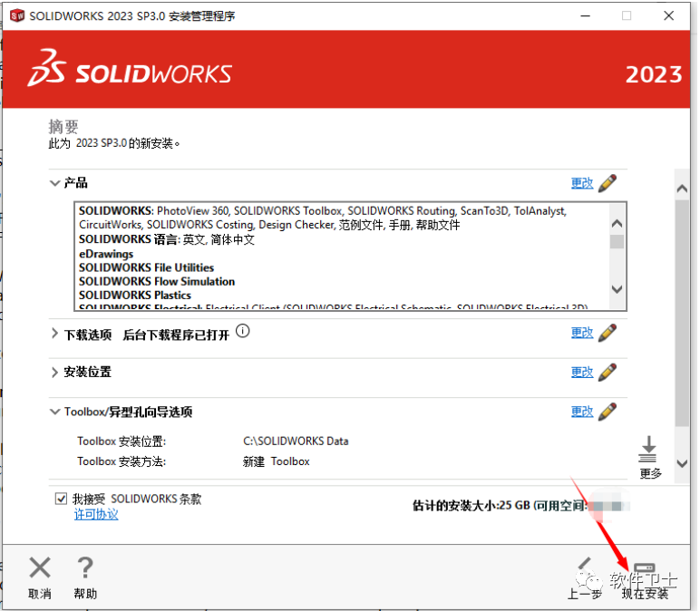Click the main summary scrollbar thumb
The height and width of the screenshot is (611, 700).
(x=682, y=313)
